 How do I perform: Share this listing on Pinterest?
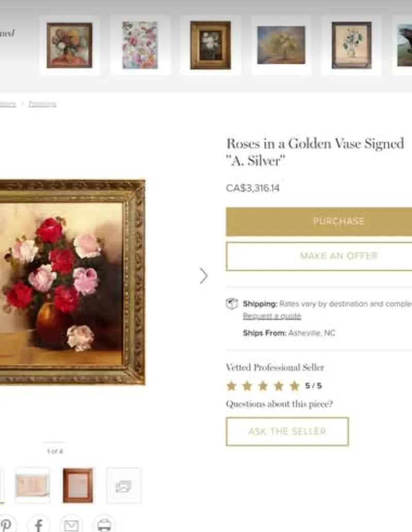(x=7, y=525)
